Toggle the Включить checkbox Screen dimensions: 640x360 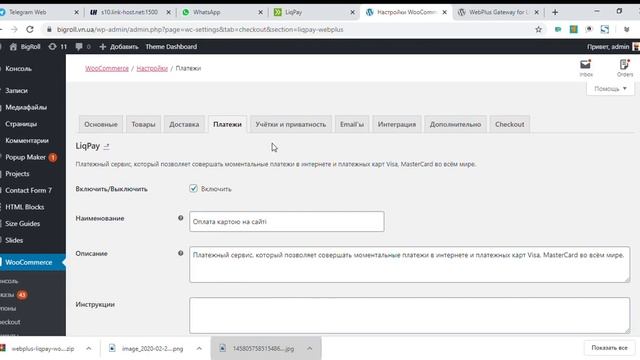tap(193, 189)
